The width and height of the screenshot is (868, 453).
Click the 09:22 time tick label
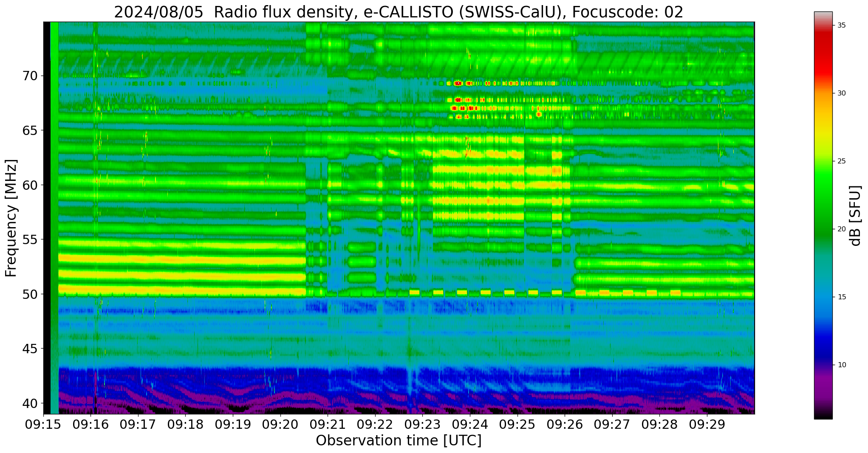(375, 424)
